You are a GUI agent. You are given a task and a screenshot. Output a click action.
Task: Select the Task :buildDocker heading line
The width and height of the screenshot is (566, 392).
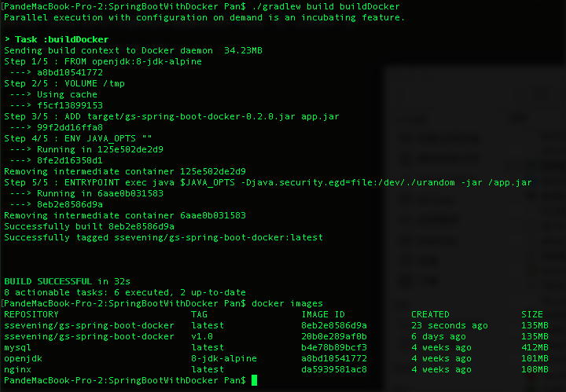(57, 39)
